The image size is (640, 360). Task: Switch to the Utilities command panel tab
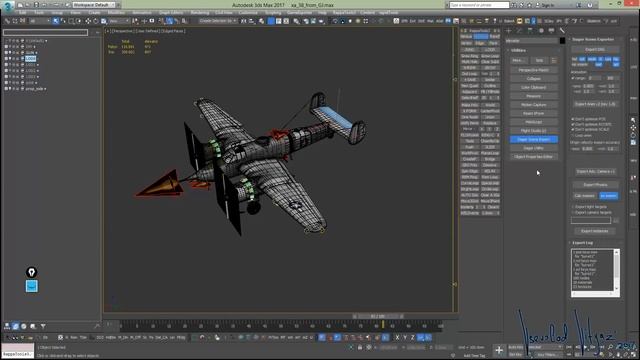pos(562,31)
